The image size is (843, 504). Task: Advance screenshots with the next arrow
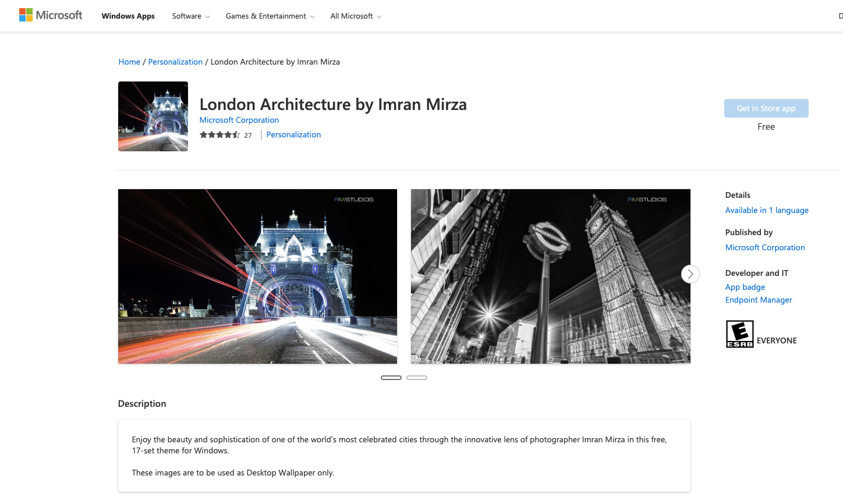tap(690, 274)
